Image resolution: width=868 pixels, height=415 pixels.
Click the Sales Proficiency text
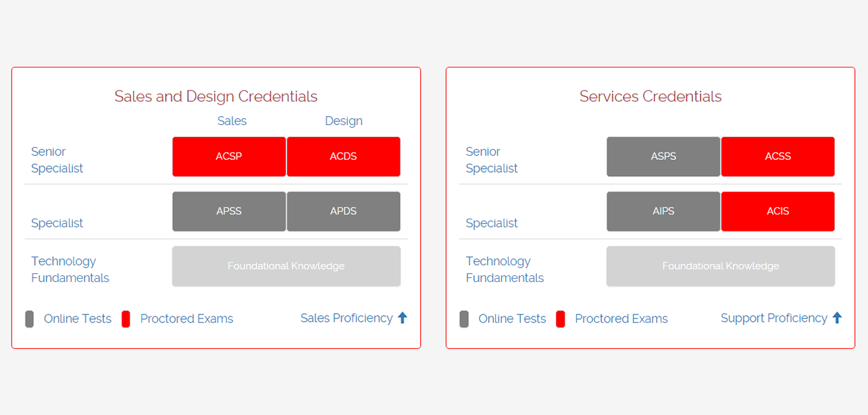pos(347,318)
